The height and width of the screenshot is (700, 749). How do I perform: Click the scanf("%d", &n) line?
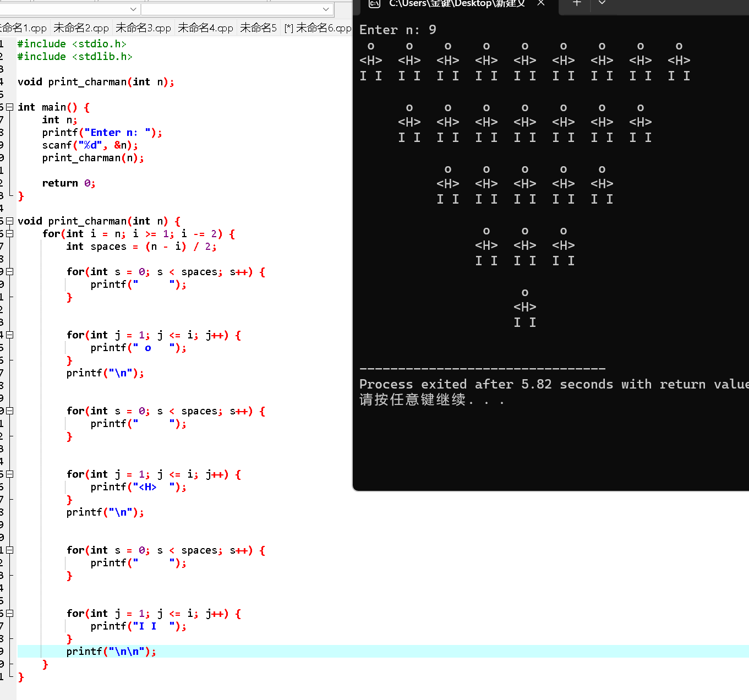(x=90, y=145)
